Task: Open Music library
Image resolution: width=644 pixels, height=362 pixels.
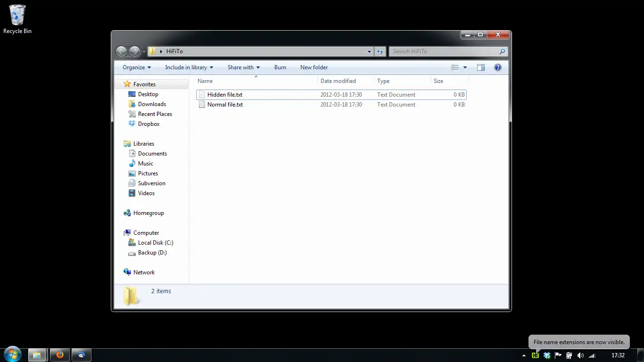Action: click(x=145, y=164)
